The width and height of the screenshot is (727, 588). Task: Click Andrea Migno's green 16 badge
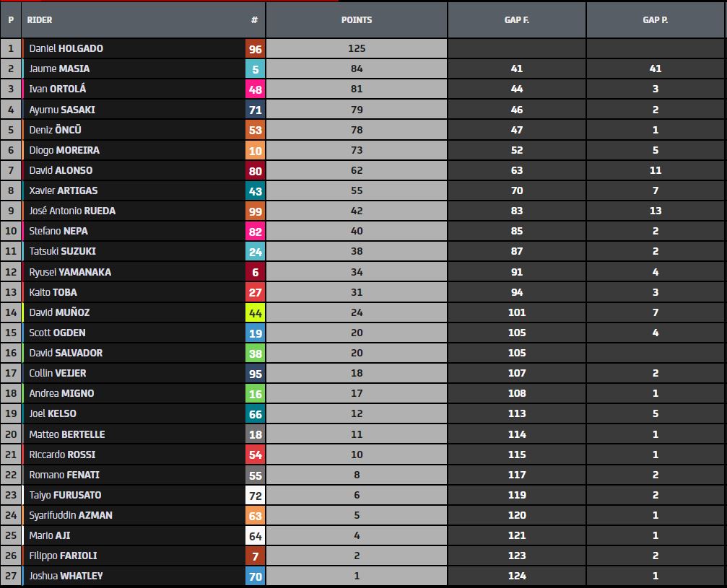255,394
